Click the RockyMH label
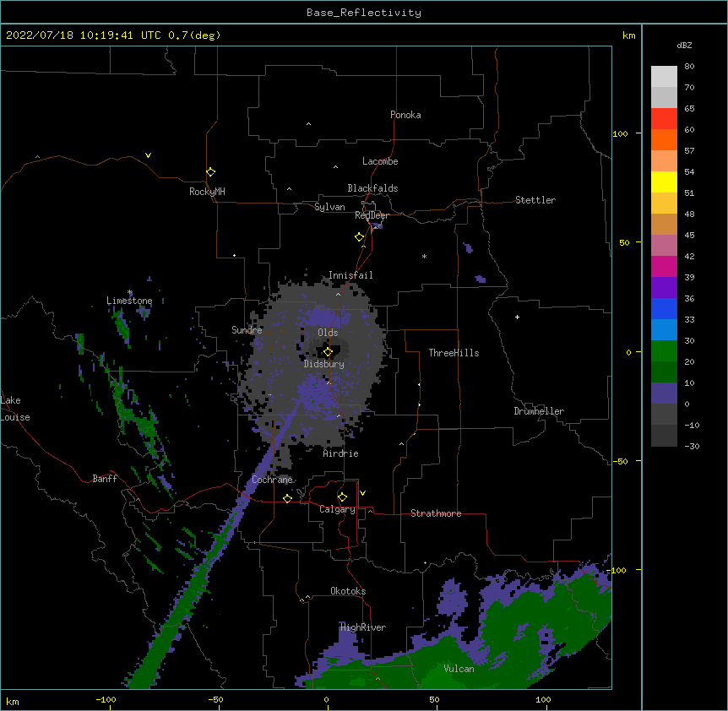Screen dimensions: 728x711 (207, 192)
